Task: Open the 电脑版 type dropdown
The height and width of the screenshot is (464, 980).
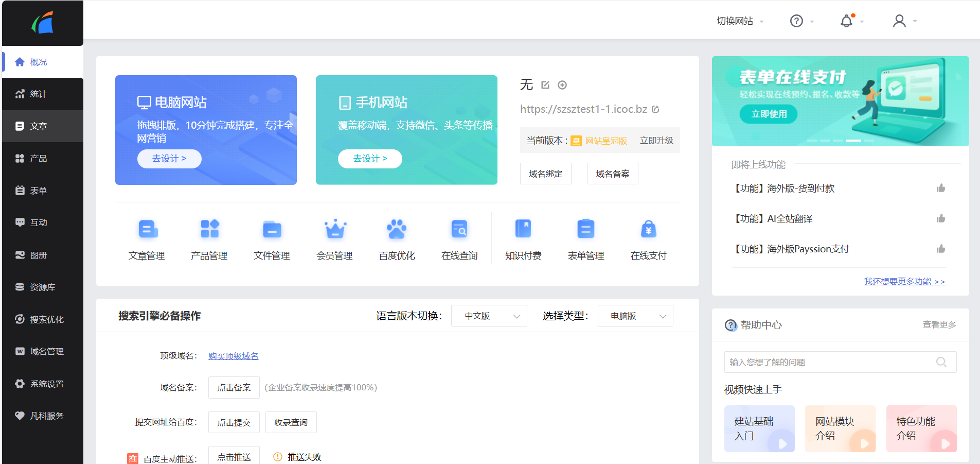Action: [635, 316]
